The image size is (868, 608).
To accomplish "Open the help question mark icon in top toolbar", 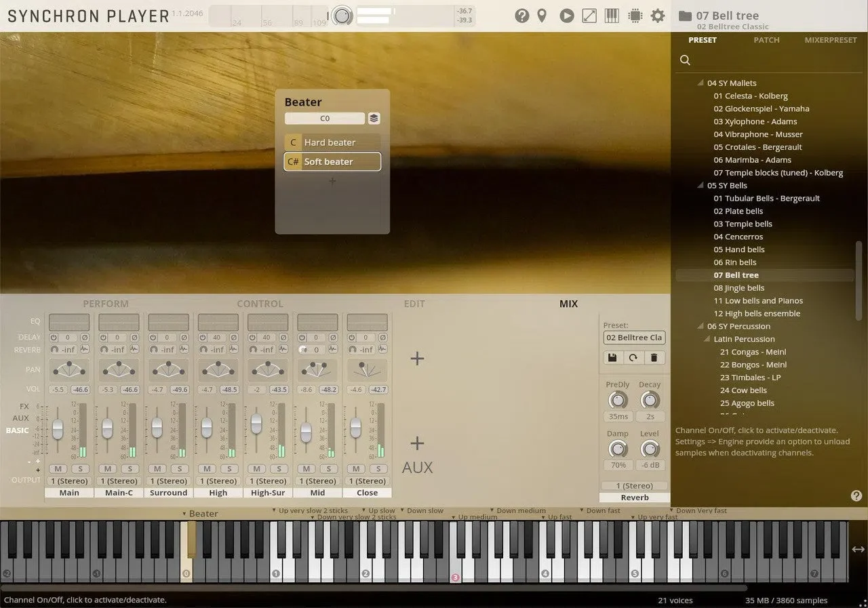I will (x=521, y=16).
